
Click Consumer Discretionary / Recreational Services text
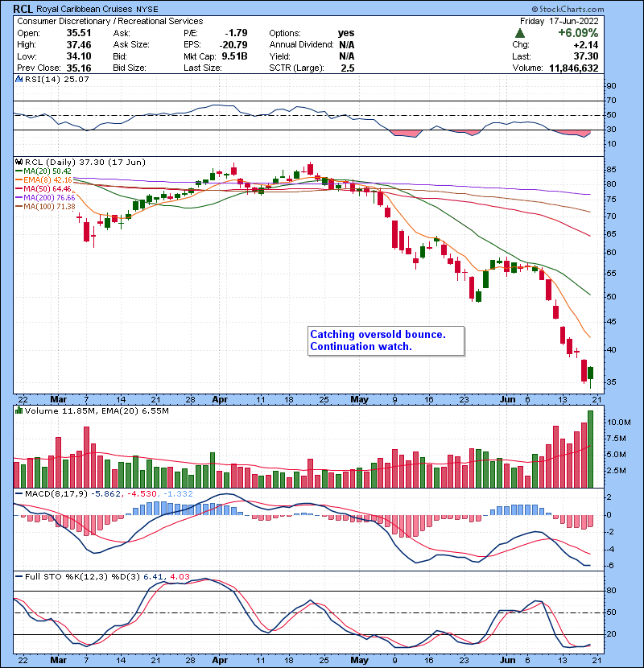[109, 21]
